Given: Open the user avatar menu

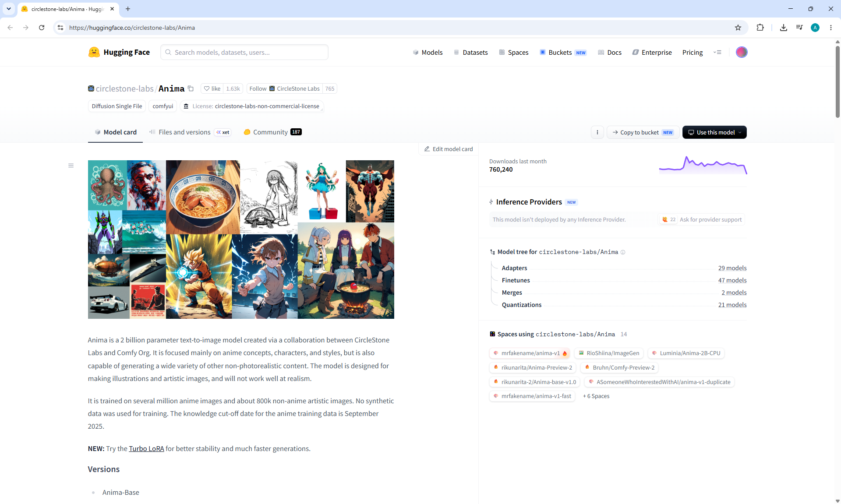Looking at the screenshot, I should click(x=742, y=52).
